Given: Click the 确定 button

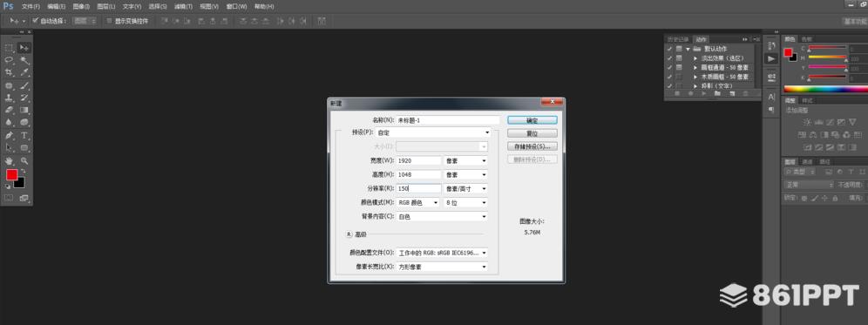Looking at the screenshot, I should (532, 120).
